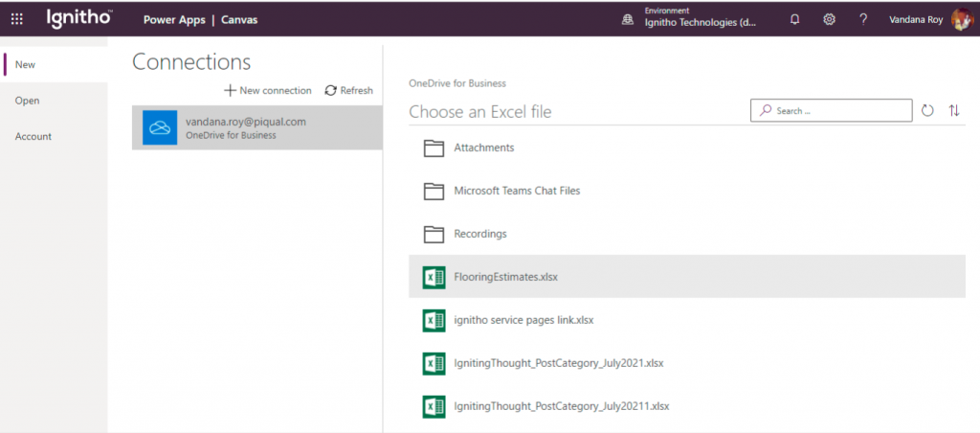The image size is (980, 433).
Task: Select the vandana.roy@piqual.com connection
Action: point(256,127)
